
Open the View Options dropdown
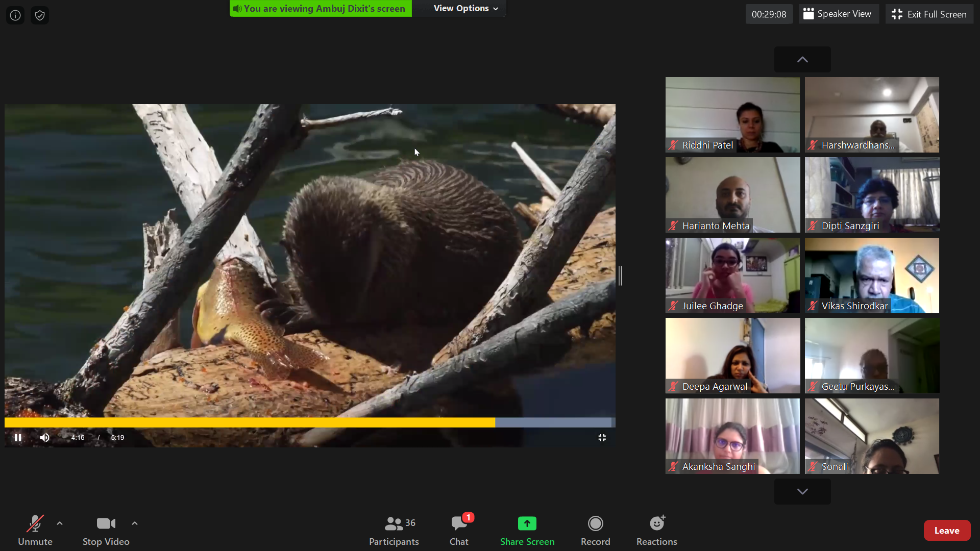tap(465, 8)
